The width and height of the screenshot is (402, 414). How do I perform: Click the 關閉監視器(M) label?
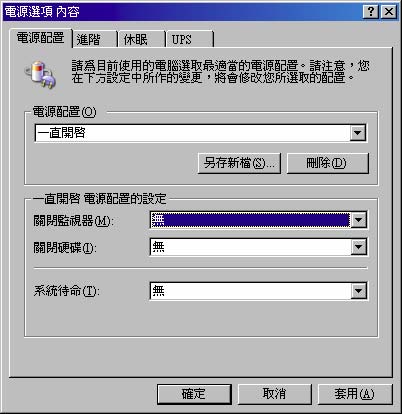(x=73, y=221)
